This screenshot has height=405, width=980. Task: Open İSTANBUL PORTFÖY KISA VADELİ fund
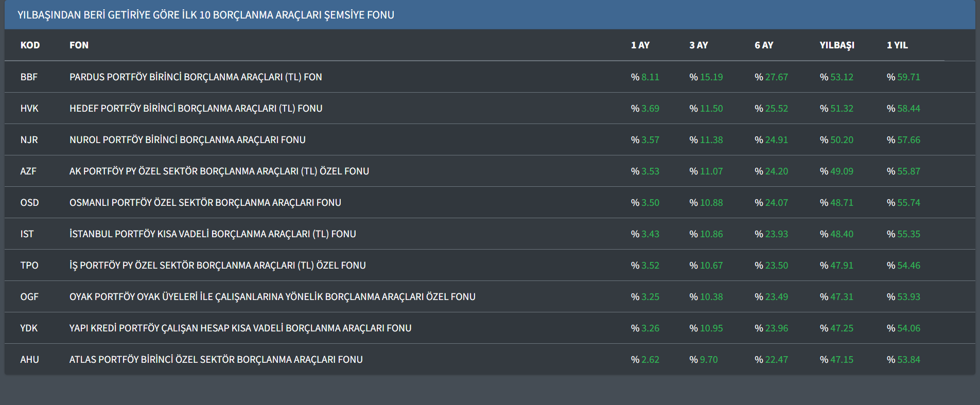213,234
